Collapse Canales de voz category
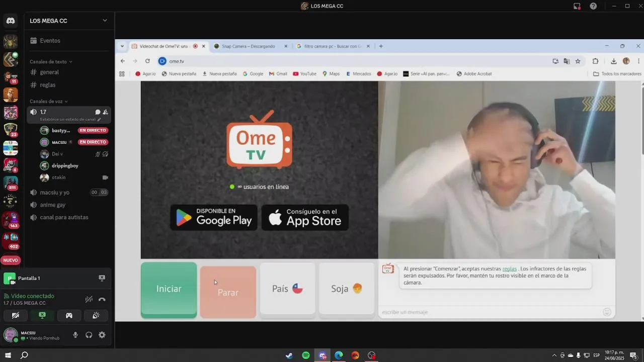Screen dimensions: 644x362 click(48, 102)
